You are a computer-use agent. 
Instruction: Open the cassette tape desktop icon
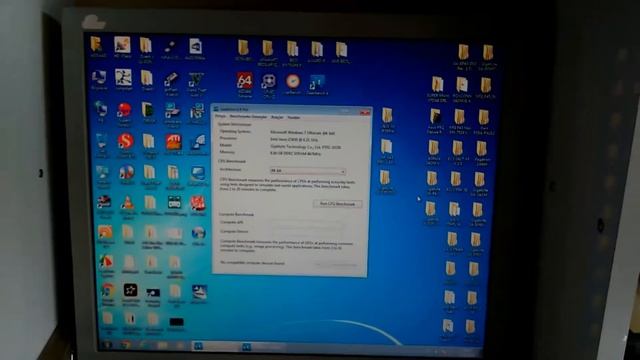[x=175, y=202]
